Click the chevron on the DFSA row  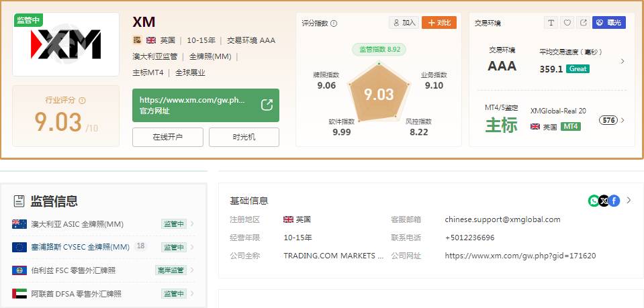(192, 294)
